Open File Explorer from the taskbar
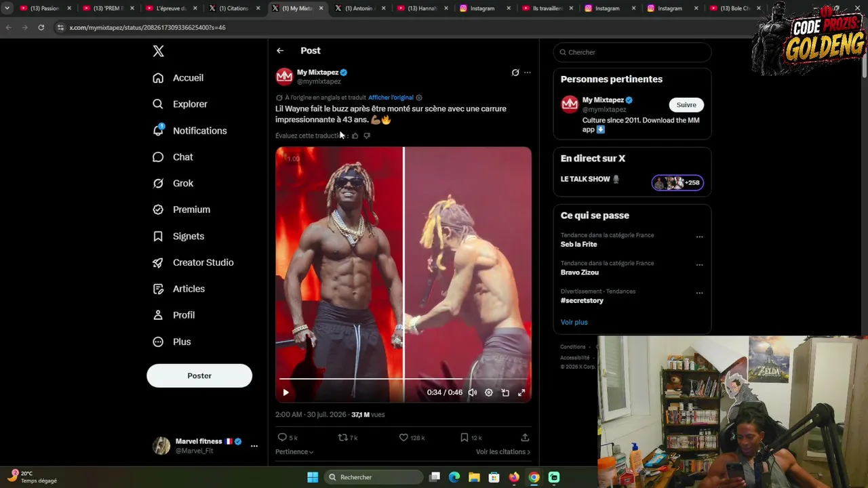The width and height of the screenshot is (868, 488). pos(474,477)
